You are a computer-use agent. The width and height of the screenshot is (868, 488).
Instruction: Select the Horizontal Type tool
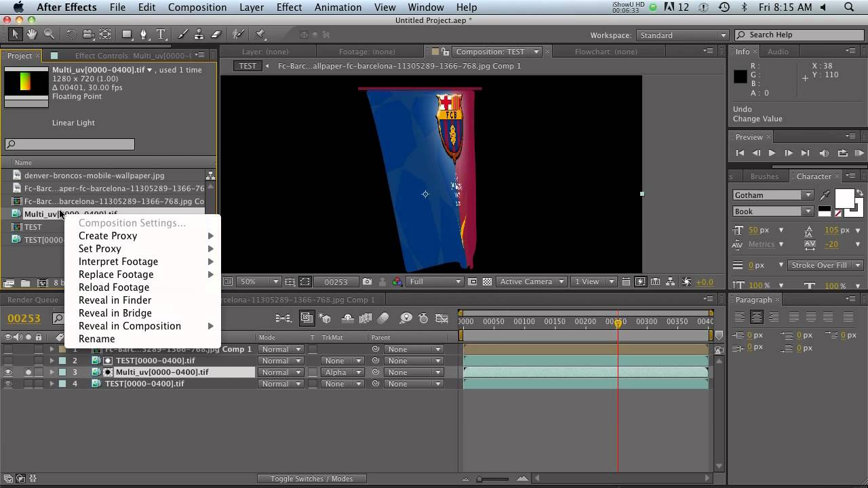[x=161, y=34]
